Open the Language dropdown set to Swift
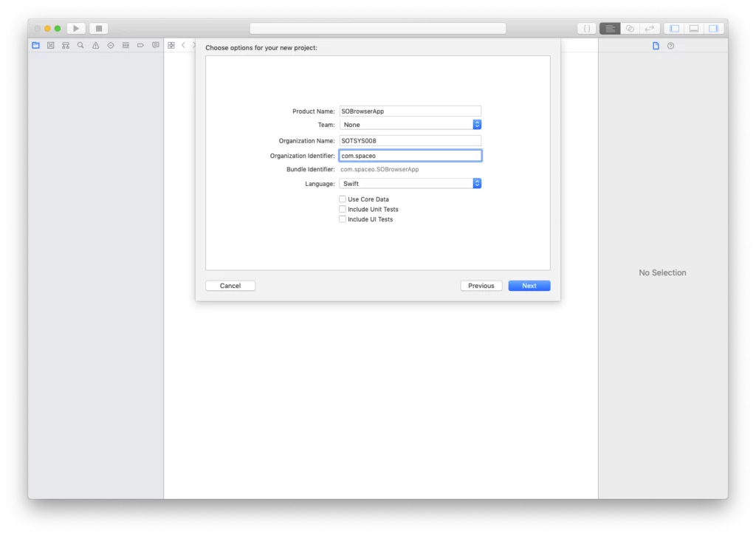Viewport: 756px width, 536px height. pyautogui.click(x=410, y=183)
